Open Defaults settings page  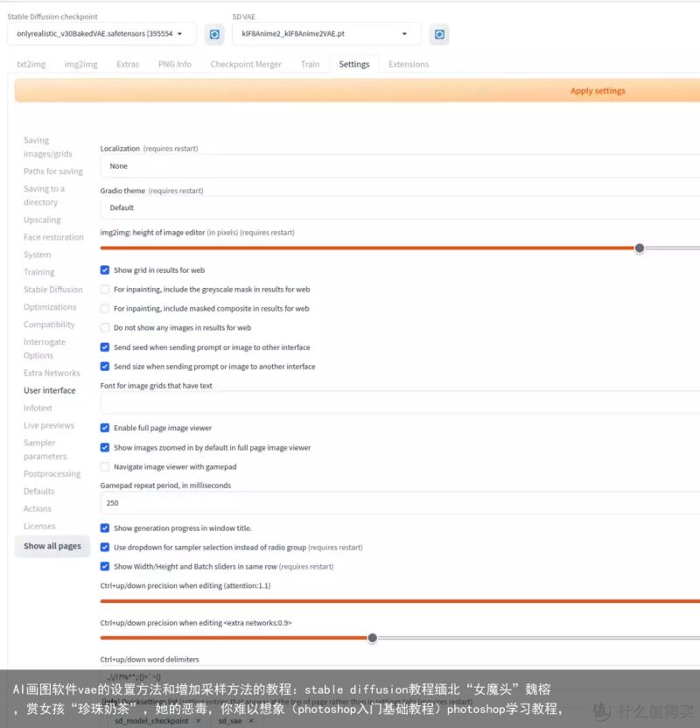[39, 491]
